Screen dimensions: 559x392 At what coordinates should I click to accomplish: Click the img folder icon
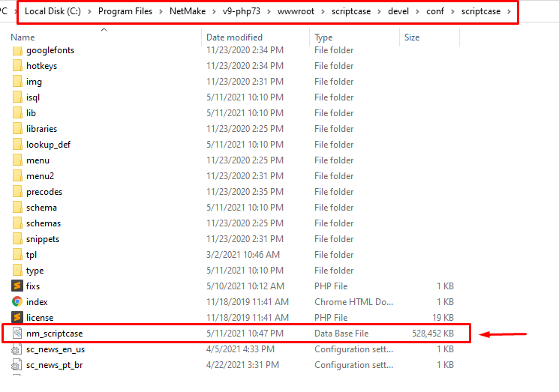coord(17,82)
